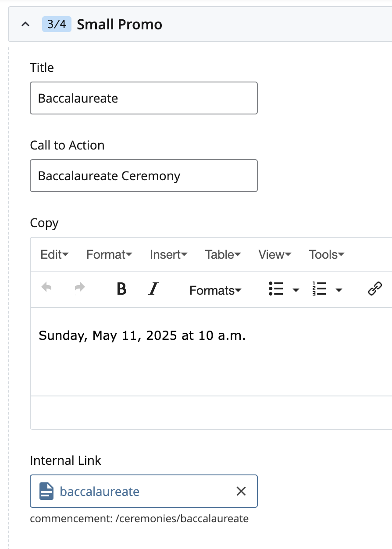Click the Undo arrow in the editor toolbar

[x=47, y=287]
